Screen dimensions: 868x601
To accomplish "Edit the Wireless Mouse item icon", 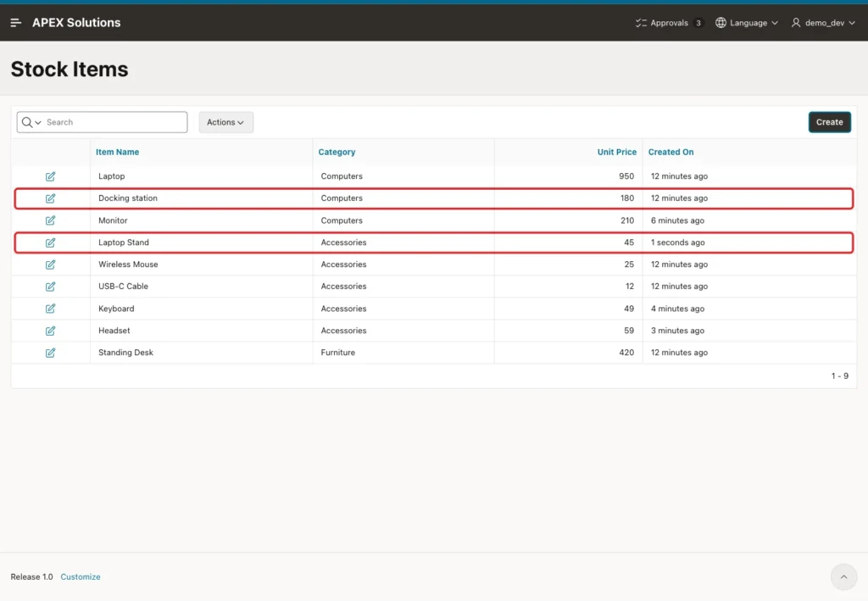I will pyautogui.click(x=50, y=264).
